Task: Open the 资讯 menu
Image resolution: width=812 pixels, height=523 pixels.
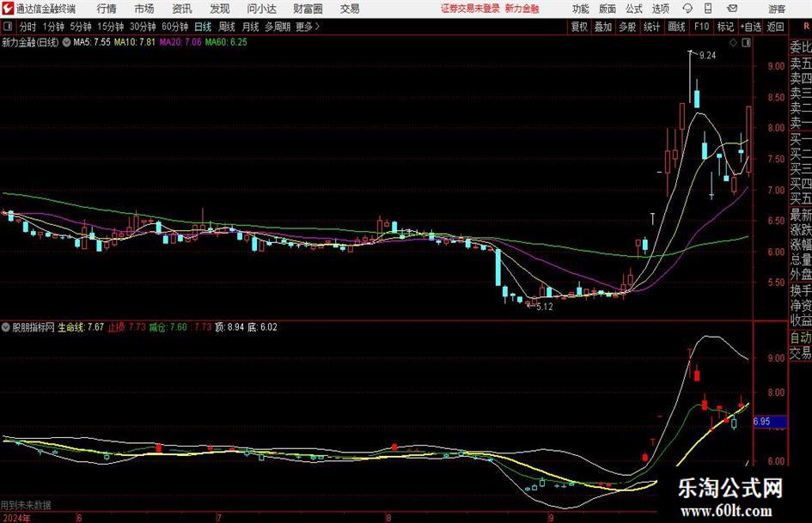Action: pos(182,9)
